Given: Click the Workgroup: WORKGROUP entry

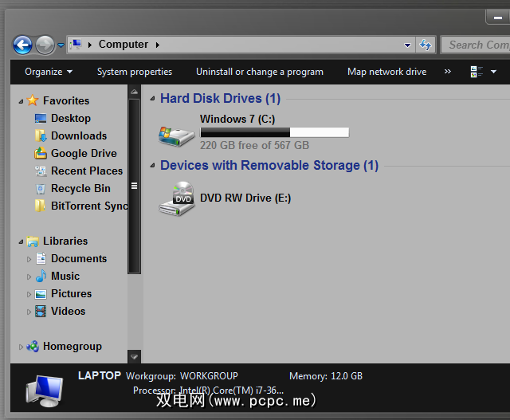Looking at the screenshot, I should click(x=182, y=376).
